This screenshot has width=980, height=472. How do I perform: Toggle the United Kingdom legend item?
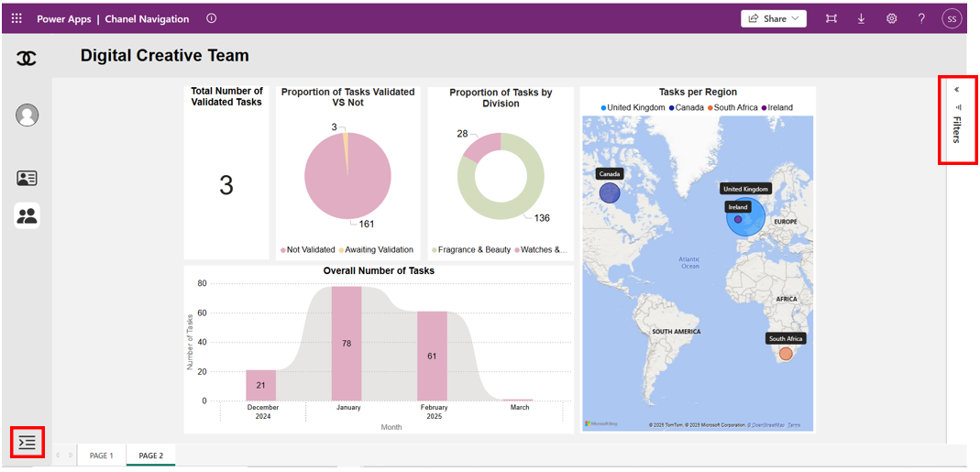[636, 107]
